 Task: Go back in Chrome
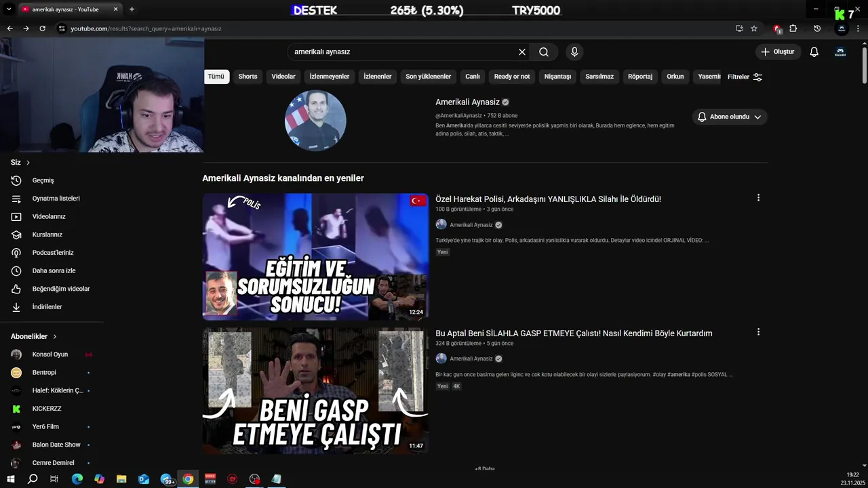point(9,28)
